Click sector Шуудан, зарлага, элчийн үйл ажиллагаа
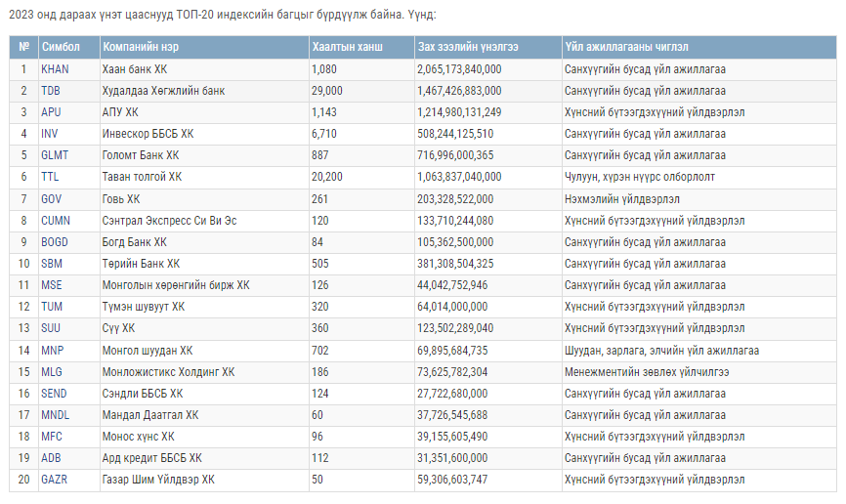This screenshot has width=846, height=504. pos(662,351)
